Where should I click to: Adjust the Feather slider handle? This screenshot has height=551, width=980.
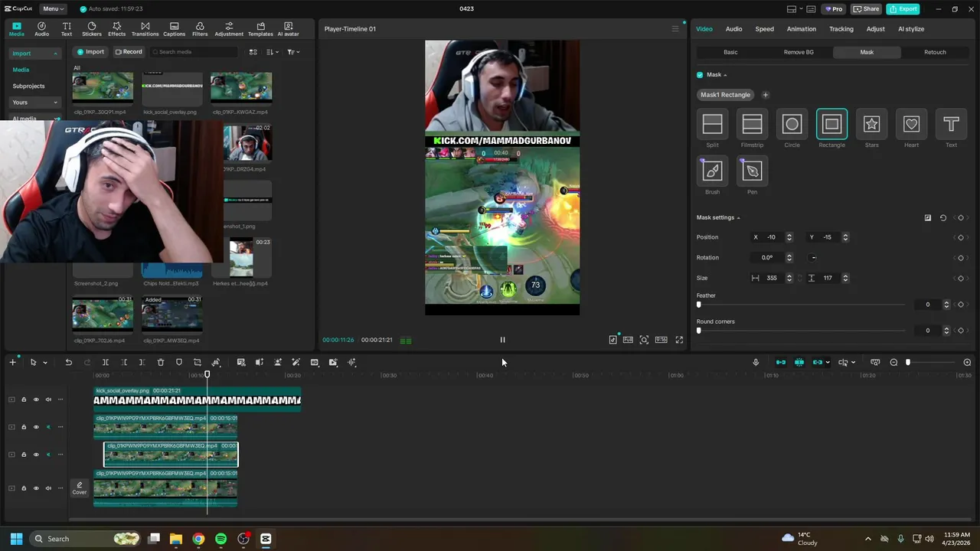(698, 305)
